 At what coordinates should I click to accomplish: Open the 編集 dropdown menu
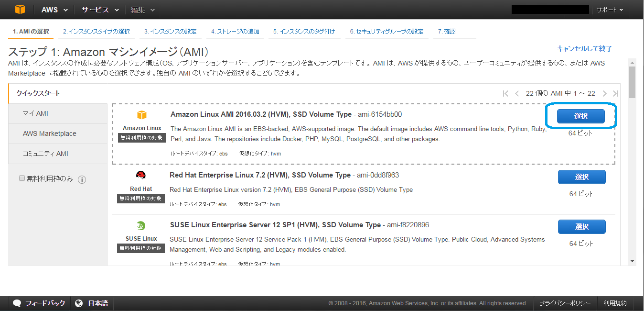click(142, 10)
